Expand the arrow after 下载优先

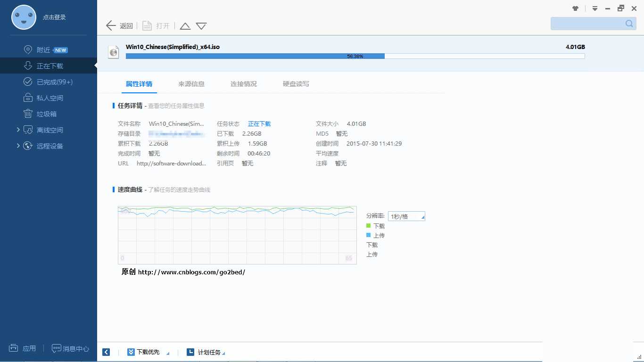168,354
